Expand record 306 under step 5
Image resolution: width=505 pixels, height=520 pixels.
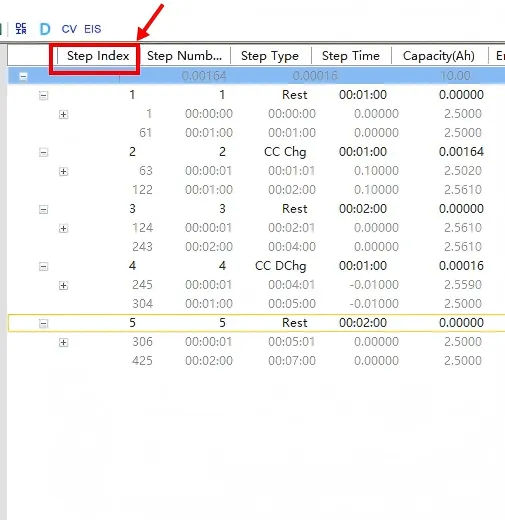pyautogui.click(x=63, y=343)
